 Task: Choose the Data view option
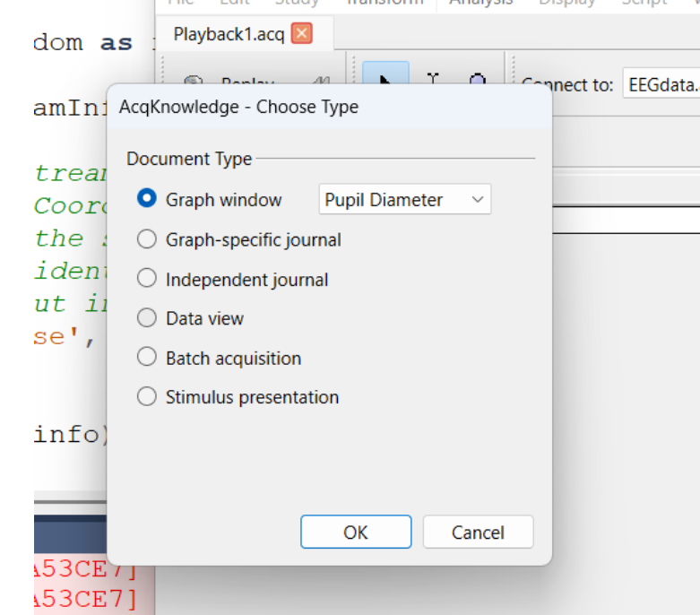[147, 318]
